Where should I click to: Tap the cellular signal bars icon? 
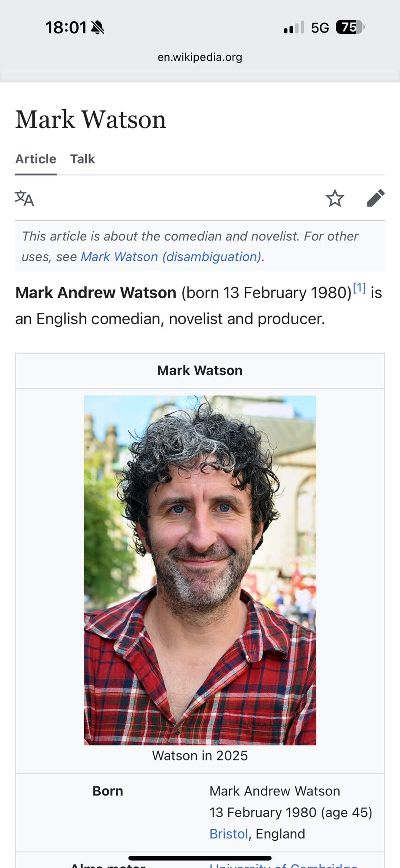[294, 28]
